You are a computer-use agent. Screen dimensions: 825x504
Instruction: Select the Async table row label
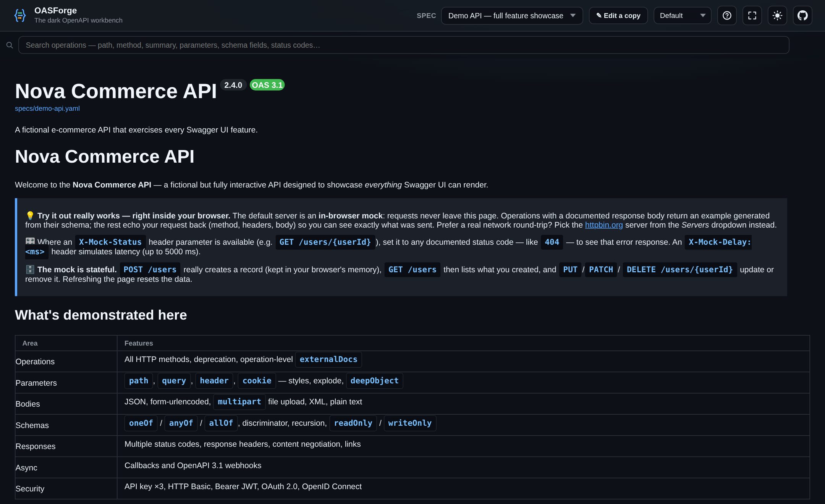pyautogui.click(x=26, y=468)
